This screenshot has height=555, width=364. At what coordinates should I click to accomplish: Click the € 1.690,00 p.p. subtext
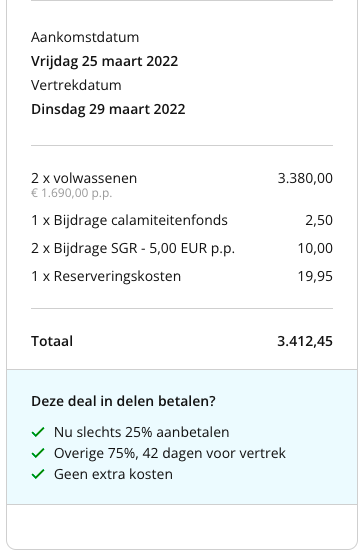click(72, 193)
